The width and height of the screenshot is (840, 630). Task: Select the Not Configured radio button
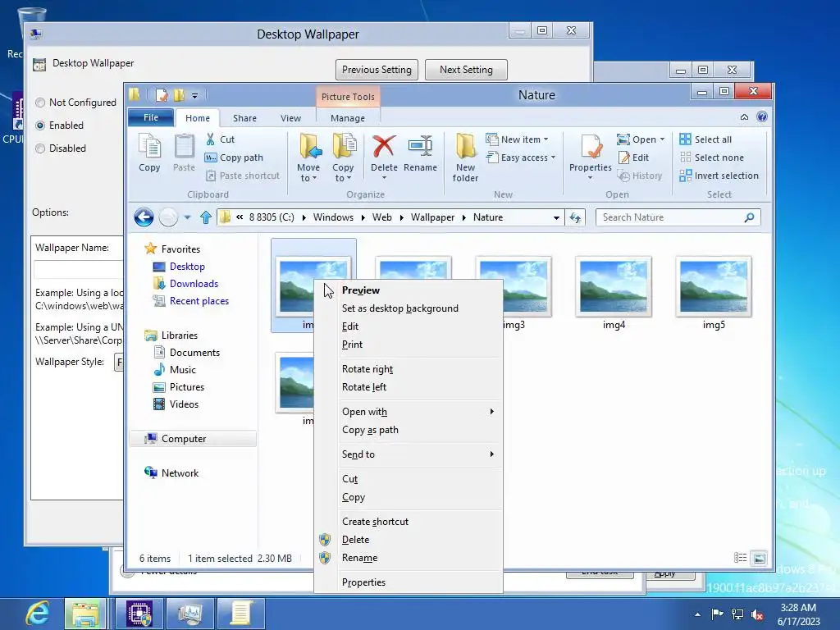pos(40,103)
